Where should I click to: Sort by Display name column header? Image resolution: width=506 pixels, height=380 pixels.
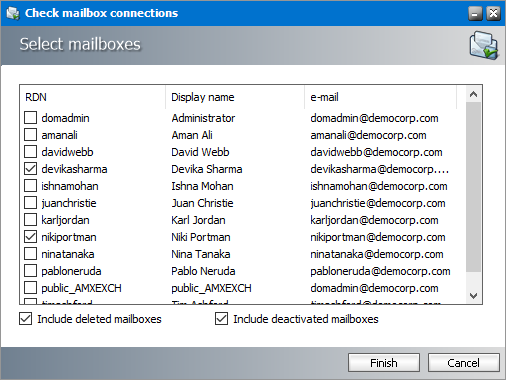235,97
